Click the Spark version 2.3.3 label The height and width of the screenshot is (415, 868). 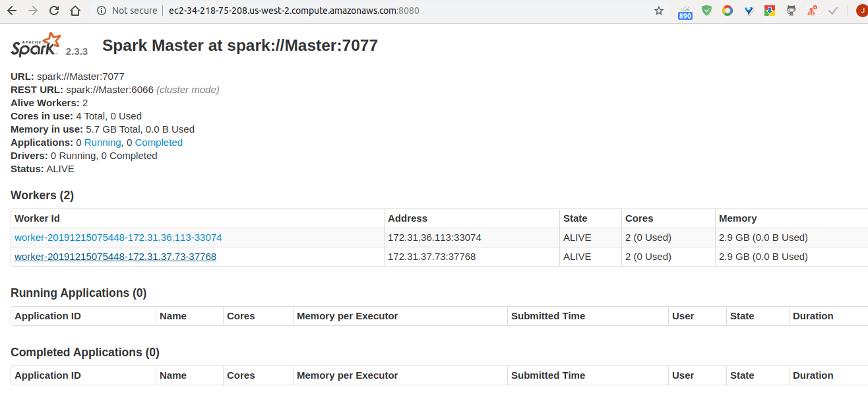click(x=77, y=51)
